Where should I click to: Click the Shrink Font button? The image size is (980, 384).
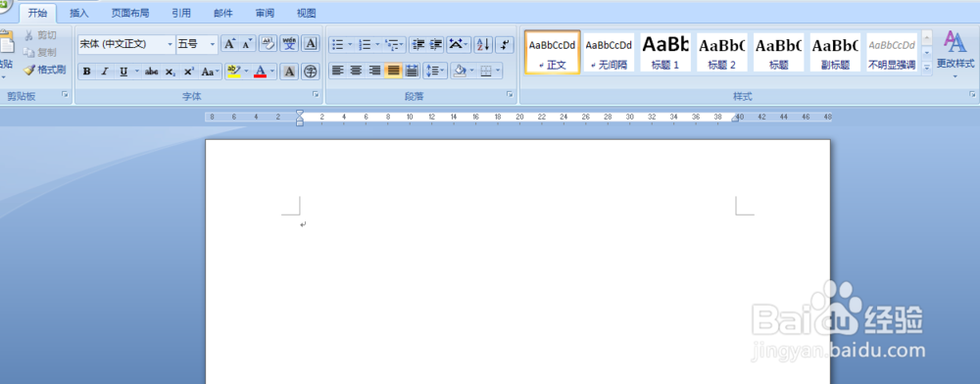247,44
